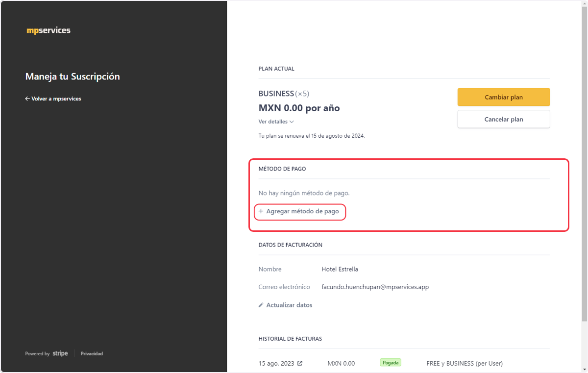Click FREE y BUSINESS (per User) text
Image resolution: width=588 pixels, height=373 pixels.
coord(465,364)
